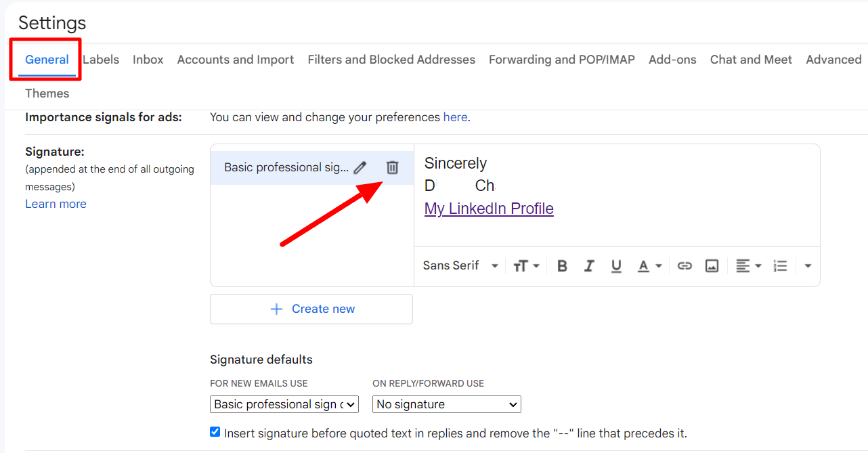Add a numbered list to signature
The image size is (868, 453).
(x=781, y=266)
